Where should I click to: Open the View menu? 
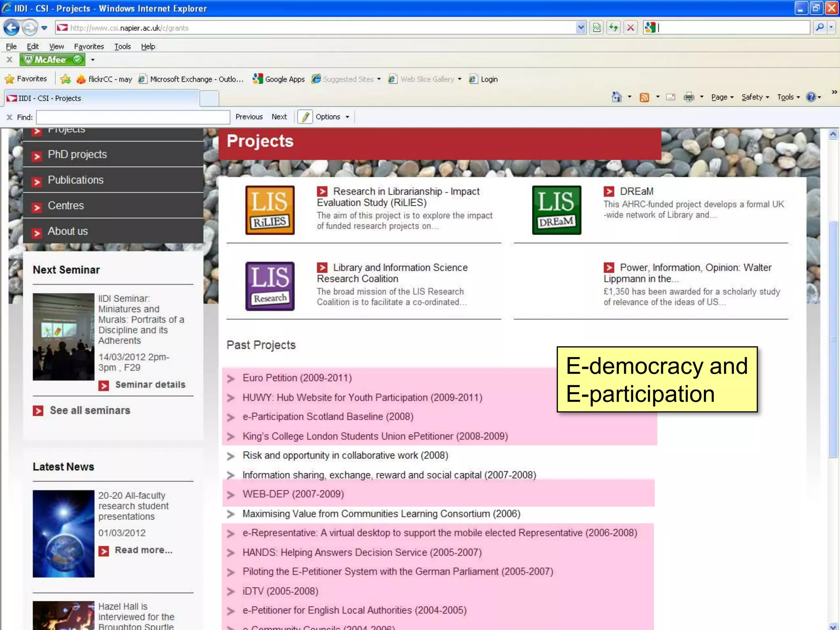coord(57,46)
